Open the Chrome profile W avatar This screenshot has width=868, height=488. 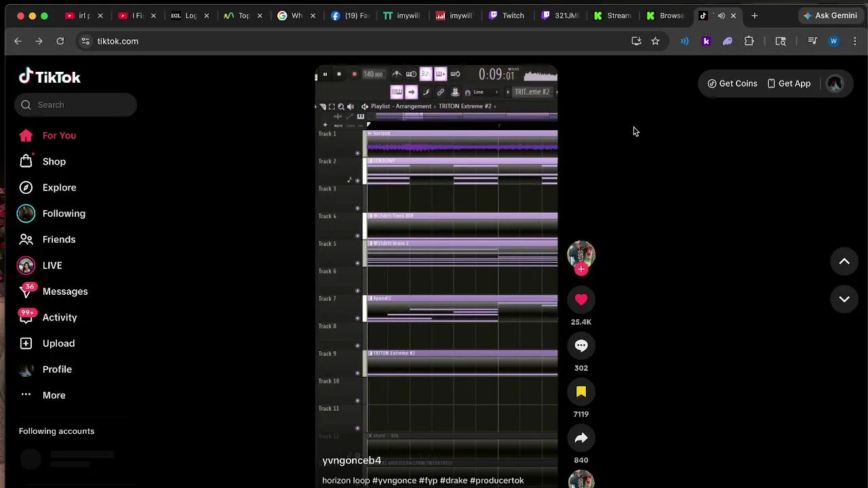click(x=833, y=41)
